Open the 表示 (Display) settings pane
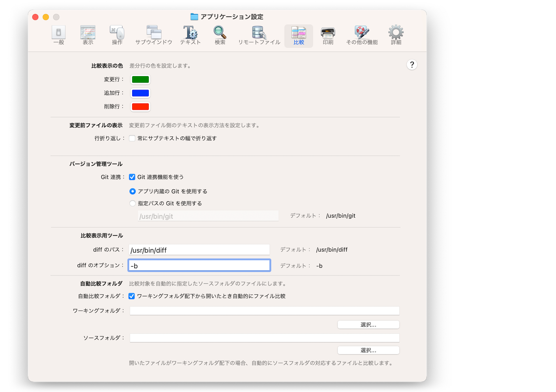The height and width of the screenshot is (392, 556). coord(88,35)
